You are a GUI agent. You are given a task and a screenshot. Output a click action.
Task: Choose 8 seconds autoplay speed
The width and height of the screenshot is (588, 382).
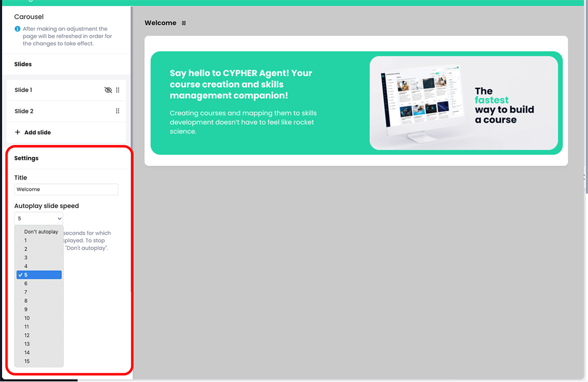pos(39,301)
